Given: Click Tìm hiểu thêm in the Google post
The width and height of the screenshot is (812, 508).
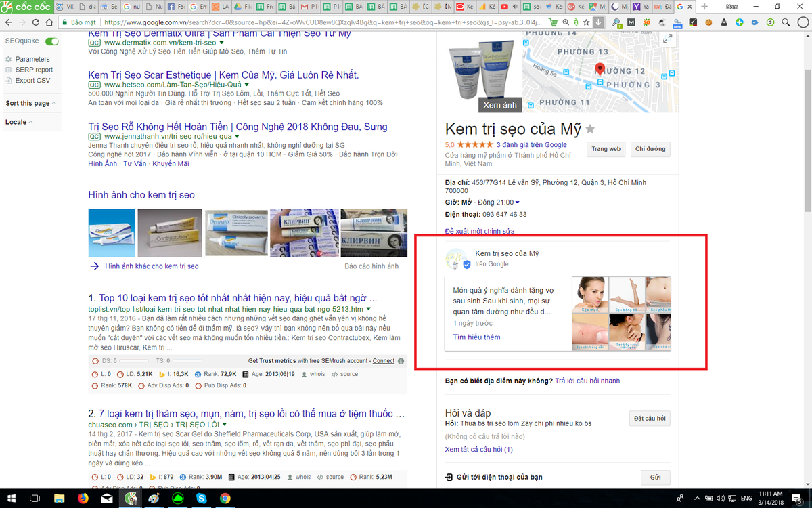Looking at the screenshot, I should 476,337.
